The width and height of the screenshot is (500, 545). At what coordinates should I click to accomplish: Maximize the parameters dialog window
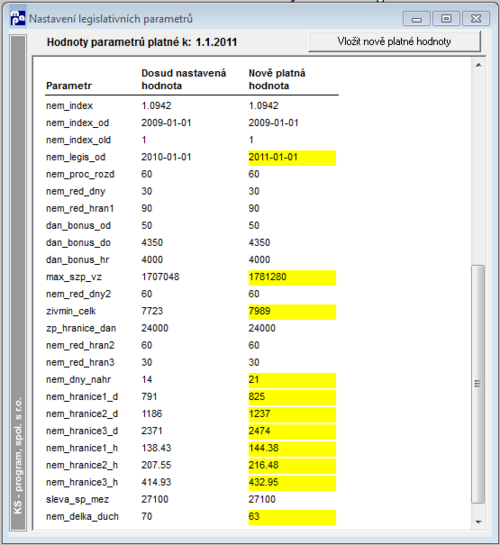[x=446, y=18]
